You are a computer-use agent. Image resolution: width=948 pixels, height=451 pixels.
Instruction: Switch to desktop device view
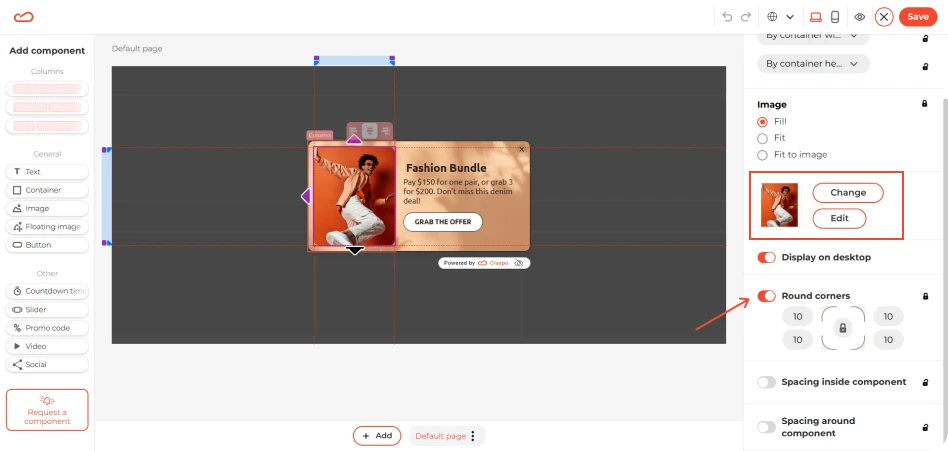816,17
